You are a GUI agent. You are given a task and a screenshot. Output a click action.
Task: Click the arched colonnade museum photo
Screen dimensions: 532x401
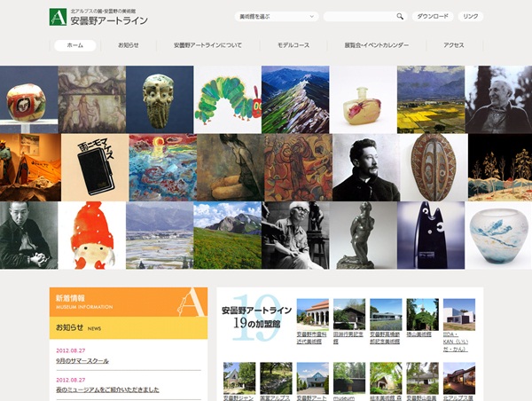tap(312, 314)
